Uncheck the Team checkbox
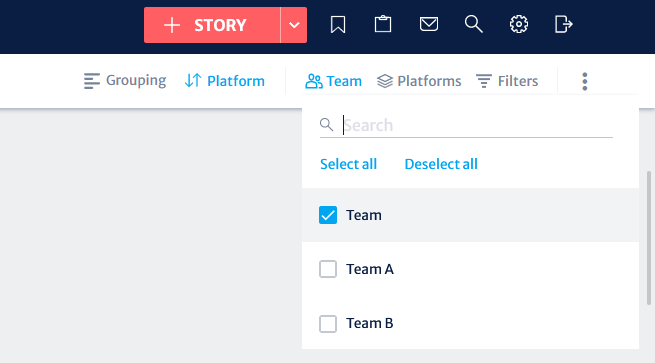The image size is (655, 363). tap(328, 215)
